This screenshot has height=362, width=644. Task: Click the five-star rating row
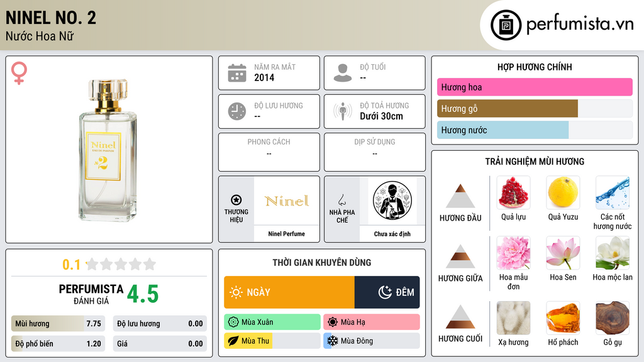pos(121,264)
